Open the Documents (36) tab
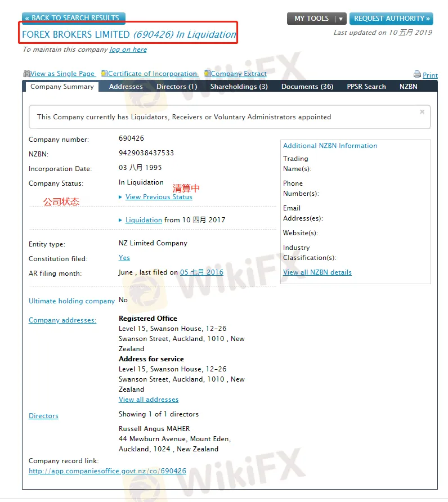448x502 pixels. [x=307, y=87]
